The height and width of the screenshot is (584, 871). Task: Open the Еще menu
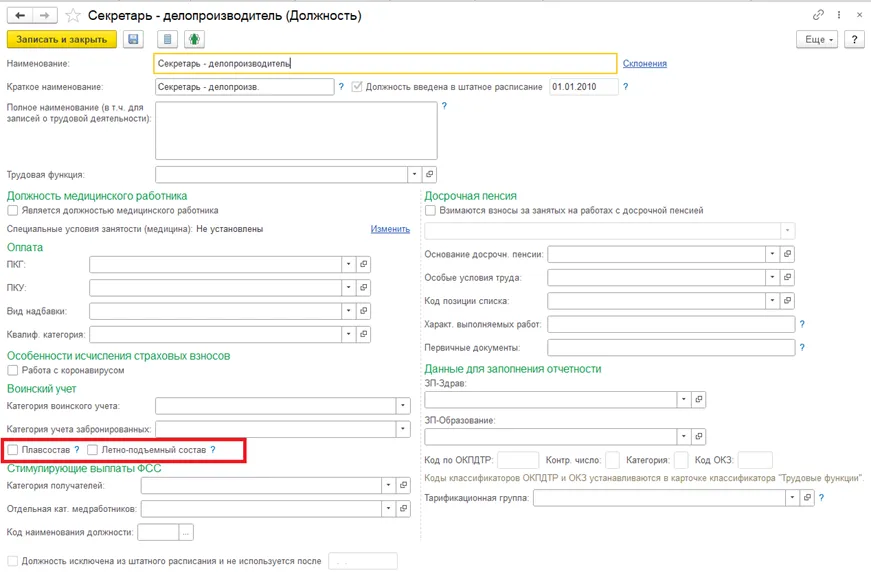tap(816, 40)
